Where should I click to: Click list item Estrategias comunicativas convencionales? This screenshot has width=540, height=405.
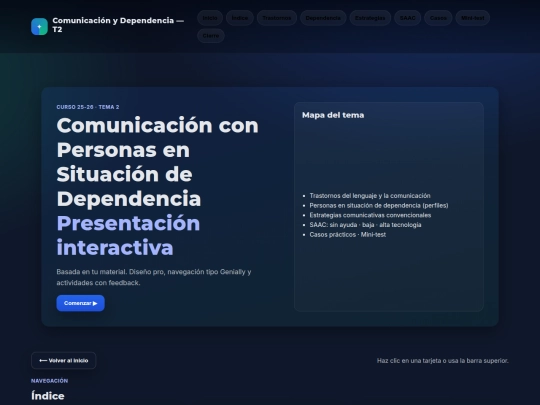click(370, 215)
